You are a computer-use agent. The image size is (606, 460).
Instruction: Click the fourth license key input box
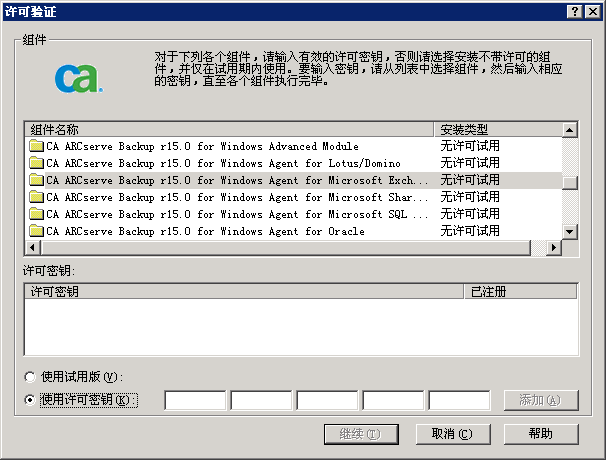click(393, 400)
